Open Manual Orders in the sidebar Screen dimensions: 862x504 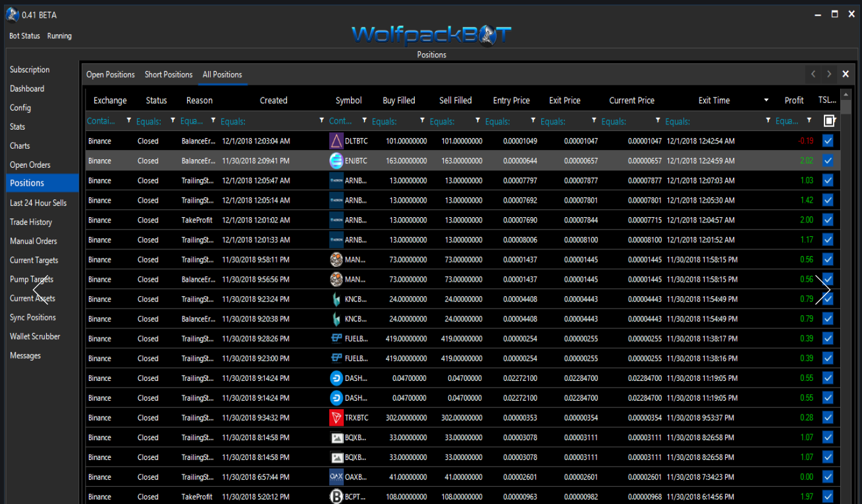(34, 241)
